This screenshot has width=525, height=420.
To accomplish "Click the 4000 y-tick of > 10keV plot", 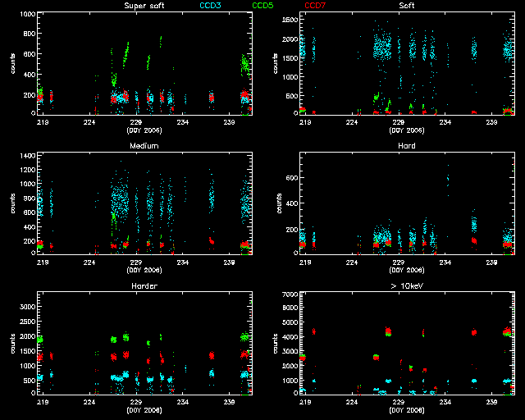I will click(x=290, y=337).
